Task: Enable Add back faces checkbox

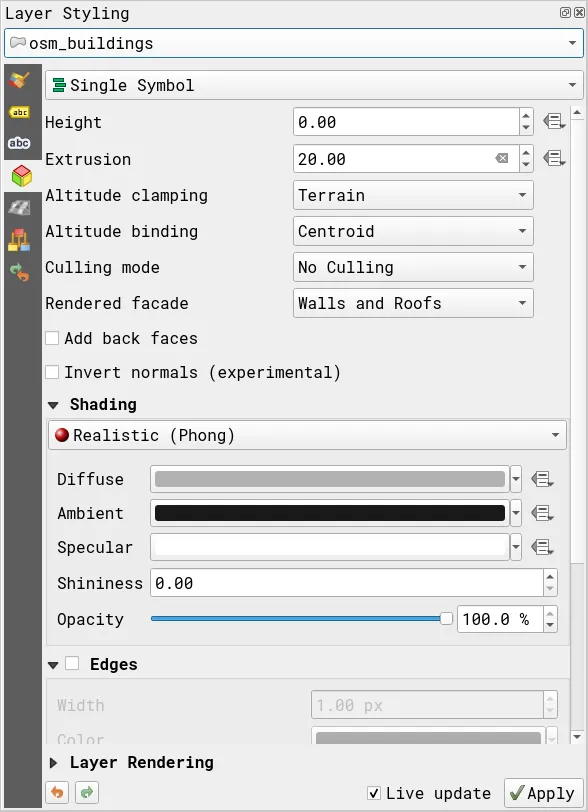Action: pyautogui.click(x=52, y=338)
